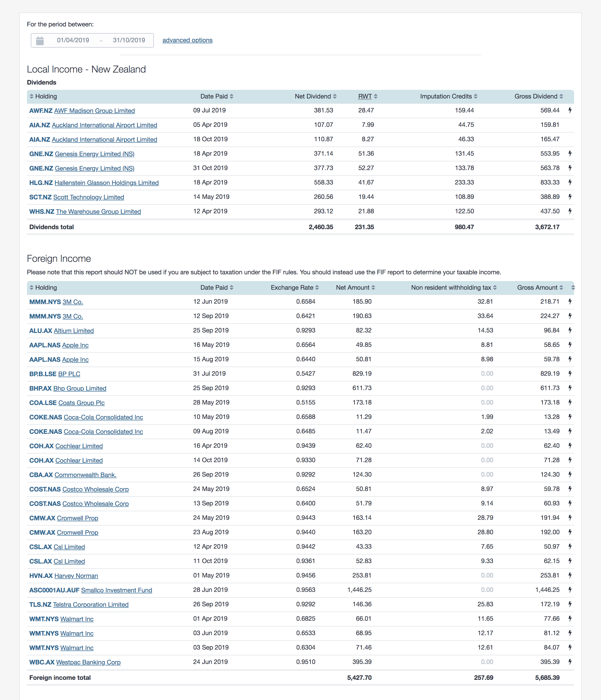Click lightning icon for Csl Limited 11 Oct row

pos(570,561)
